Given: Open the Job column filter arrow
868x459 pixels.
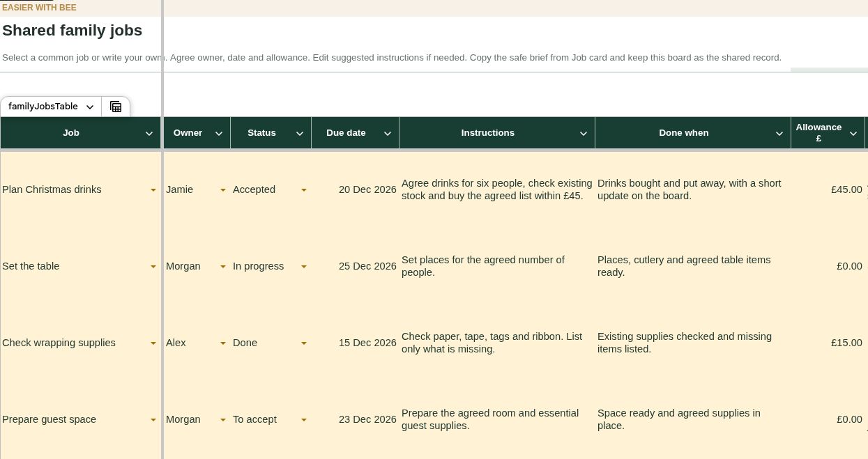Looking at the screenshot, I should (x=149, y=134).
